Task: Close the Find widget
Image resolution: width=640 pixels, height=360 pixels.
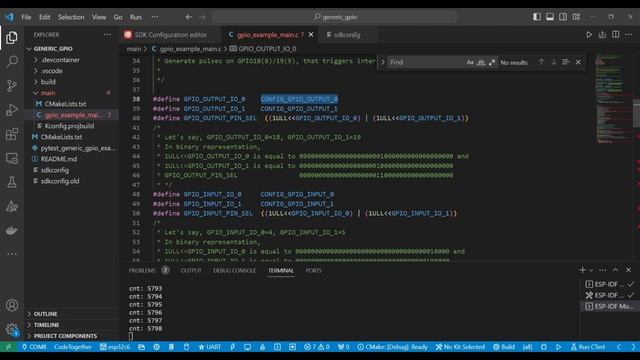Action: [578, 62]
